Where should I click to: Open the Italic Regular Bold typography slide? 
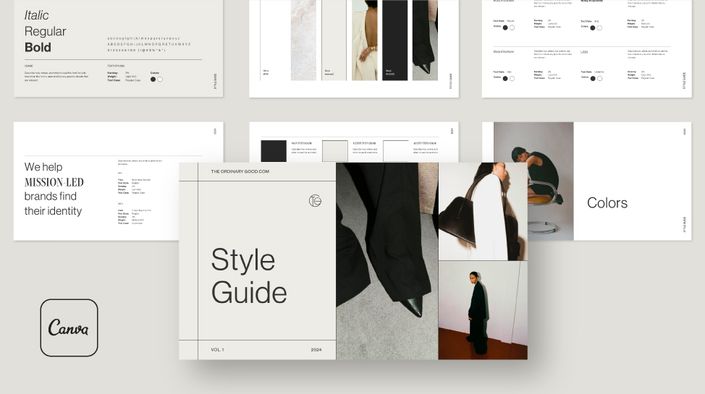tap(119, 48)
